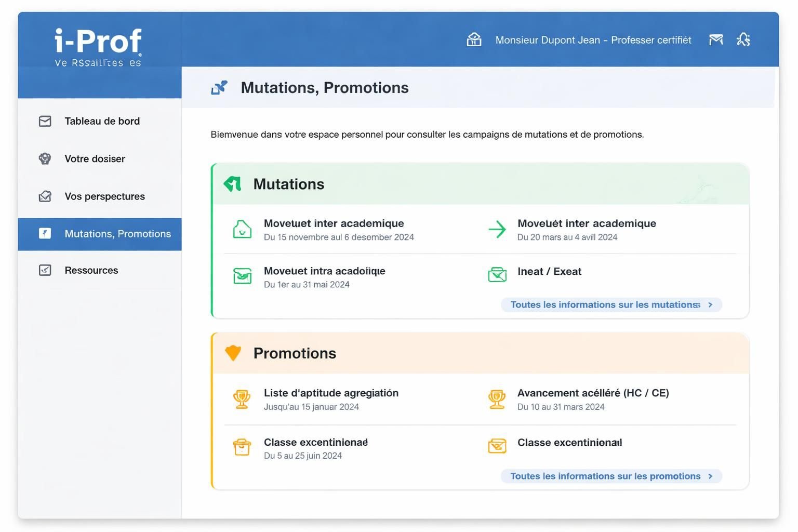Select the home icon next to user name
The image size is (798, 532).
coord(474,39)
